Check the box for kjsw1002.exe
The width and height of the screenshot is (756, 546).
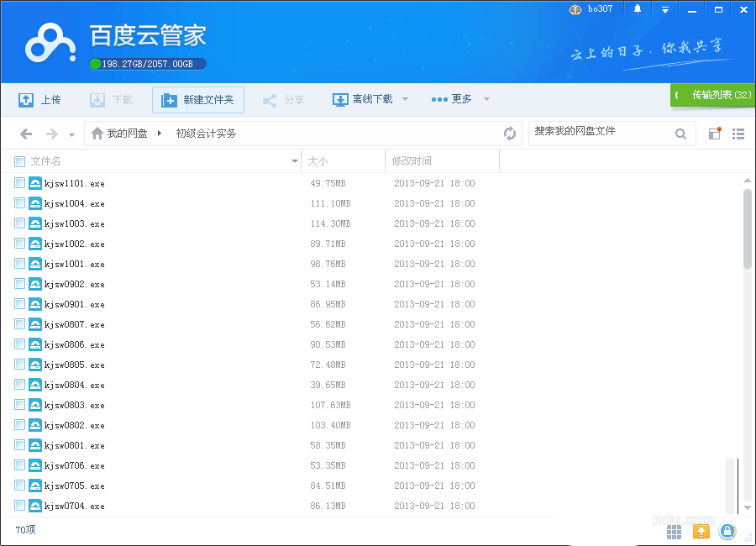tap(19, 243)
